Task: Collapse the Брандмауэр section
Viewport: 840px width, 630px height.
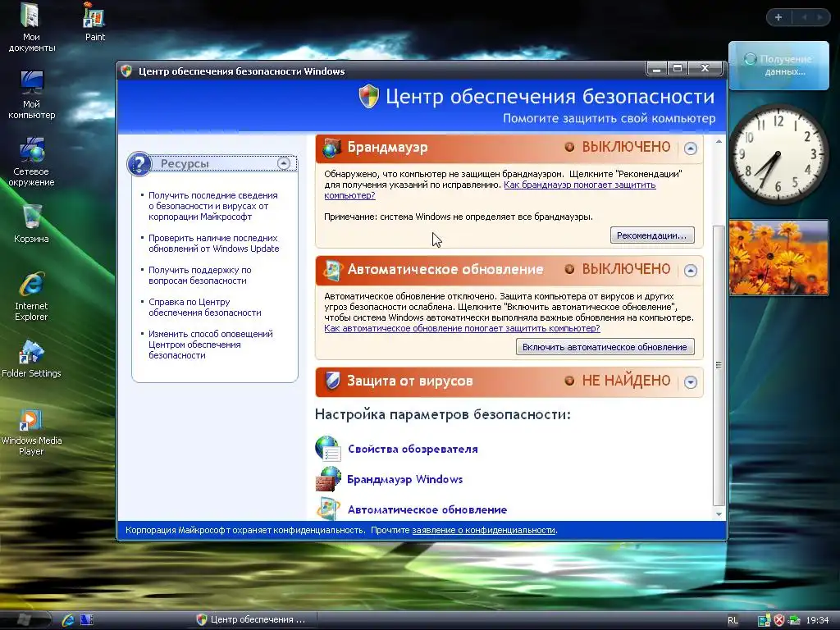Action: point(691,148)
